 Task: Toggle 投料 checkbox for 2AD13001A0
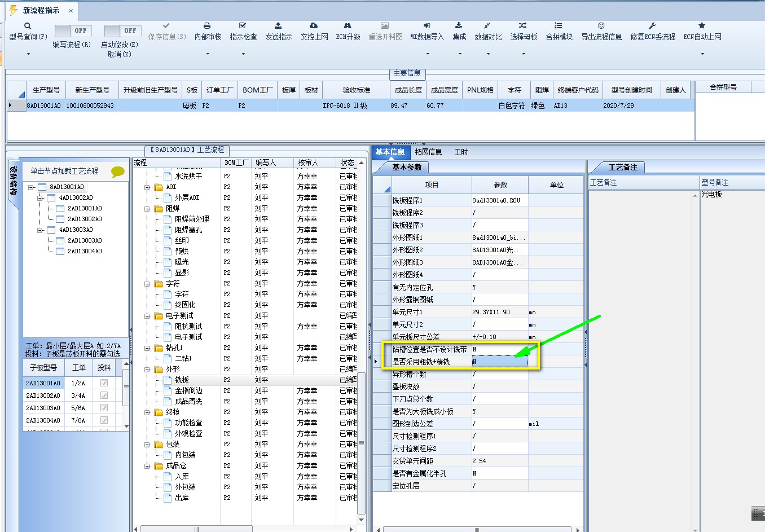tap(104, 383)
